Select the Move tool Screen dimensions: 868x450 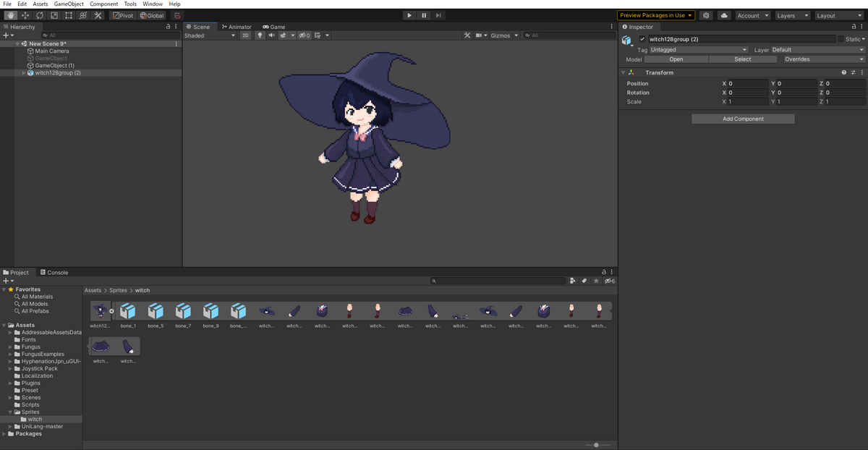25,15
